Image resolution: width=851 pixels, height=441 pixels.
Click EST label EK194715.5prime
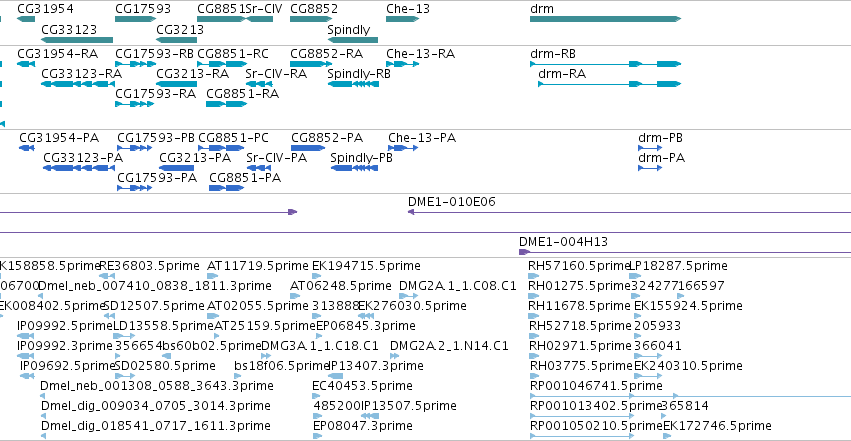click(366, 266)
